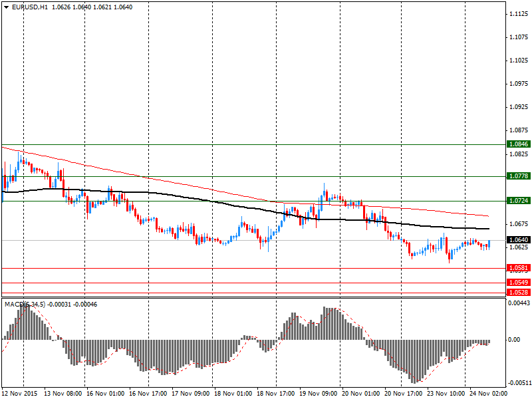Click the 20 Nov 17:00 time axis label
Image resolution: width=532 pixels, height=399 pixels.
(x=403, y=394)
